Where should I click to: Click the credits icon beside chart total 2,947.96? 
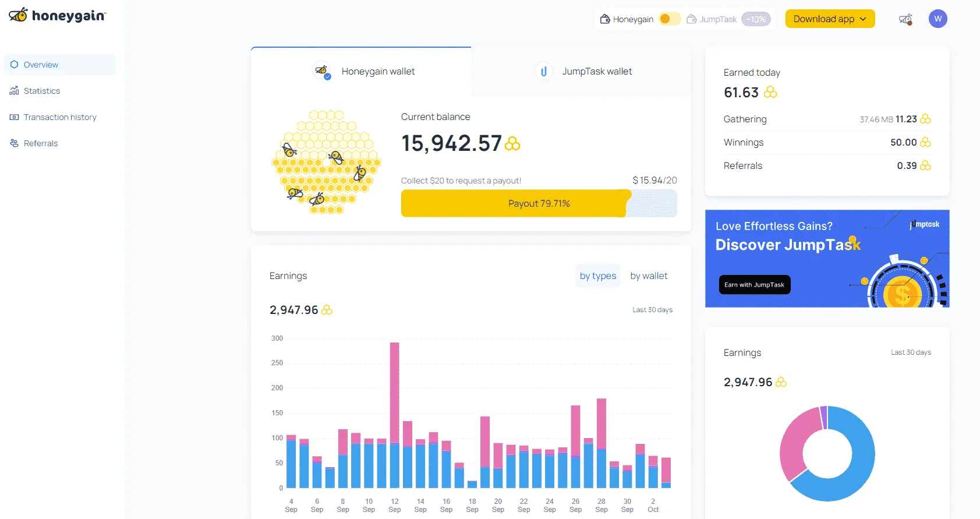[x=327, y=310]
